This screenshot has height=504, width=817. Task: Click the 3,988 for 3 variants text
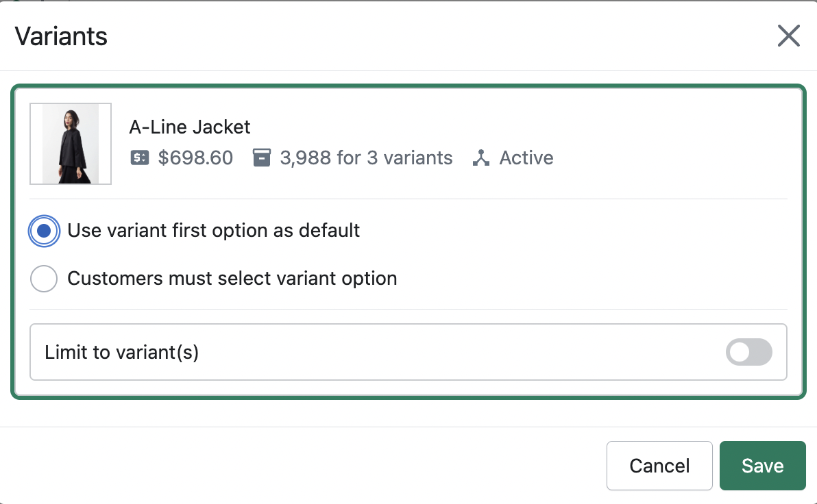coord(366,158)
